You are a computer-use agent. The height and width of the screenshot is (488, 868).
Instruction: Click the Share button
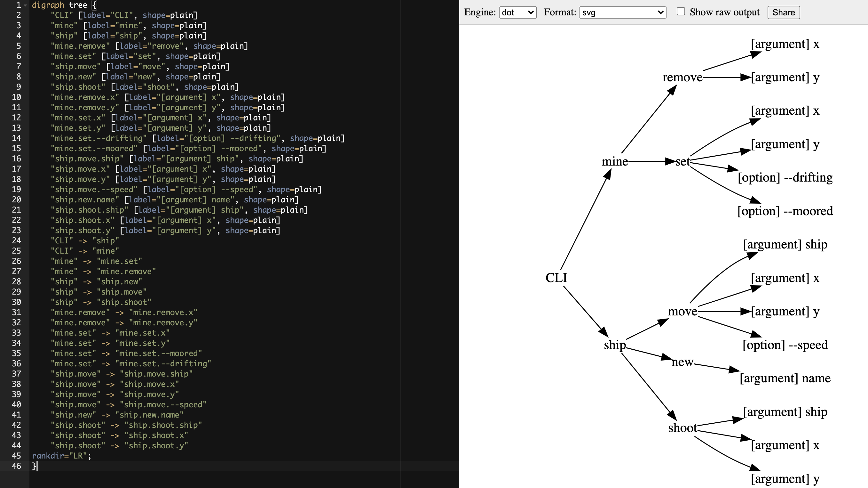[x=783, y=12]
